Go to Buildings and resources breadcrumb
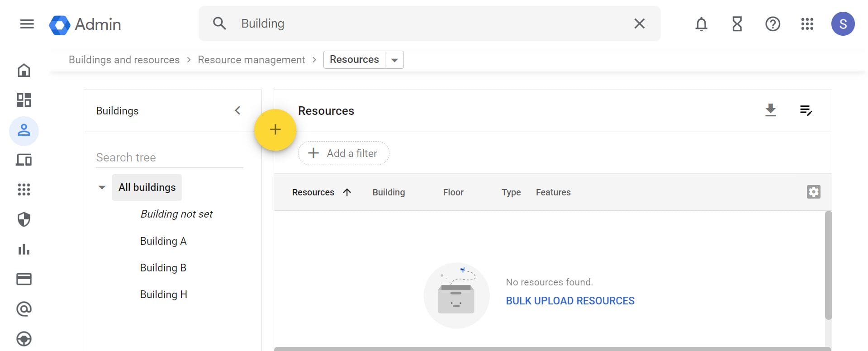 (124, 60)
